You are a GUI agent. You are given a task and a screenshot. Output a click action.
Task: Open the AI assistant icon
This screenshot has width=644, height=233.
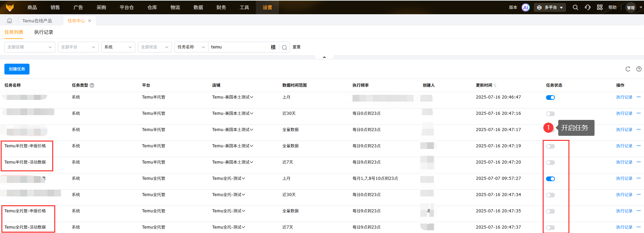[525, 7]
